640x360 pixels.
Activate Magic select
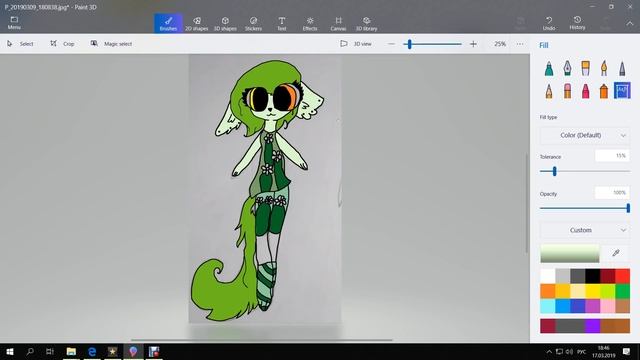(x=111, y=44)
